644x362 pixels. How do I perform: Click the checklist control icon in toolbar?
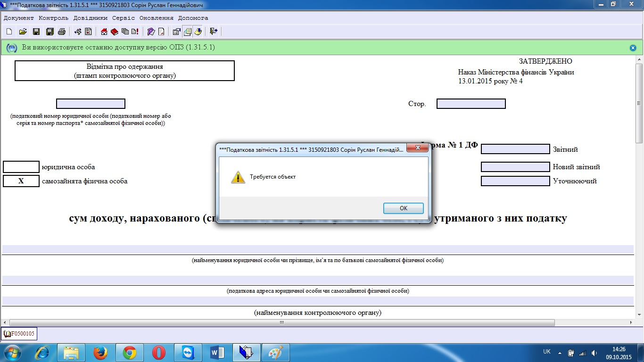click(x=88, y=32)
